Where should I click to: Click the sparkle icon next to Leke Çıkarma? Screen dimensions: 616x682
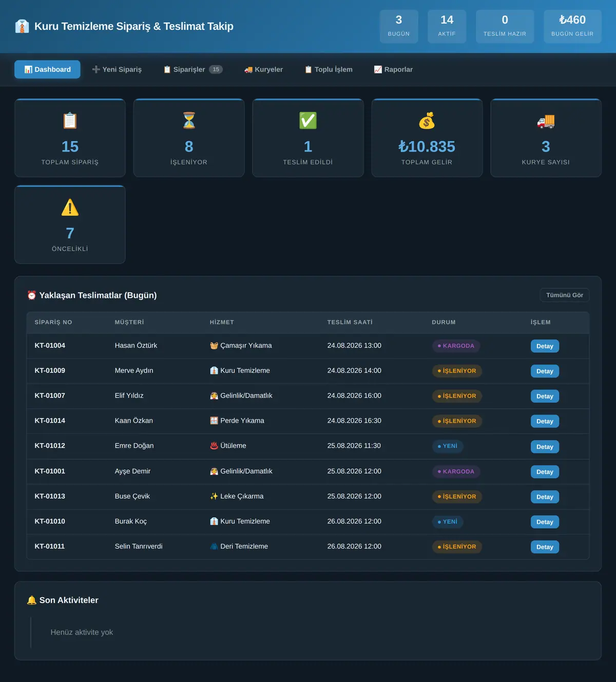[214, 496]
